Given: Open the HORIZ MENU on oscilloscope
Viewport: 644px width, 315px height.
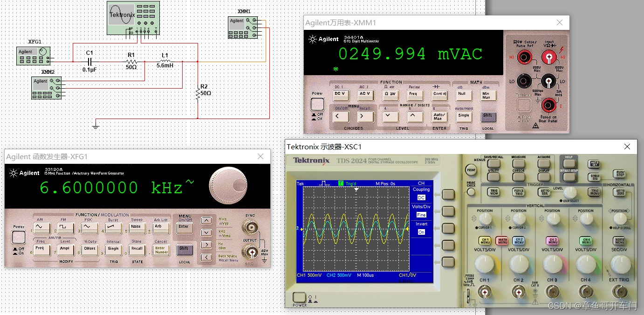Looking at the screenshot, I should click(620, 241).
